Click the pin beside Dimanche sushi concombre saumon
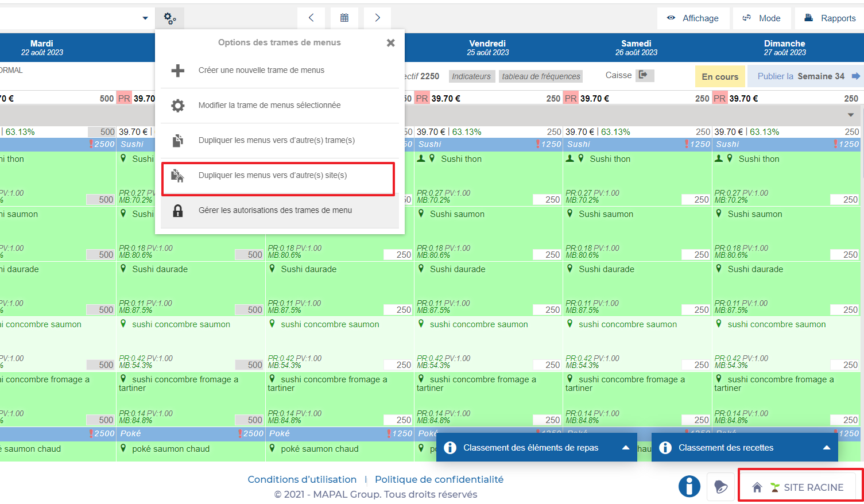Screen dimensions: 864x504 coord(719,324)
